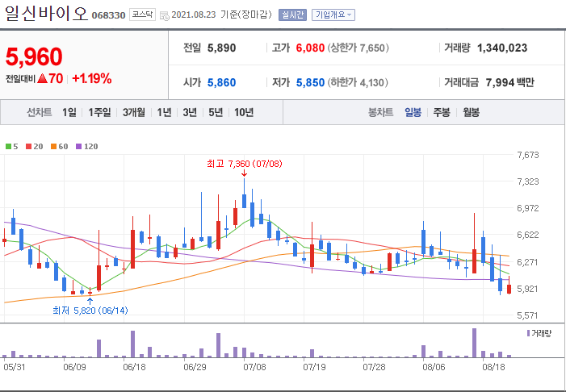Select the 3개월 line chart range
Viewport: 566px width, 392px height.
tap(133, 112)
